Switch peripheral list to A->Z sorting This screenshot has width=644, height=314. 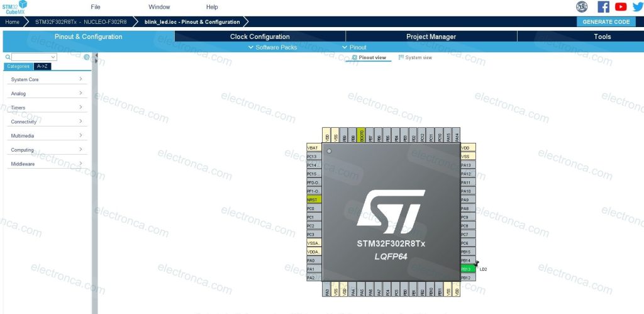43,65
